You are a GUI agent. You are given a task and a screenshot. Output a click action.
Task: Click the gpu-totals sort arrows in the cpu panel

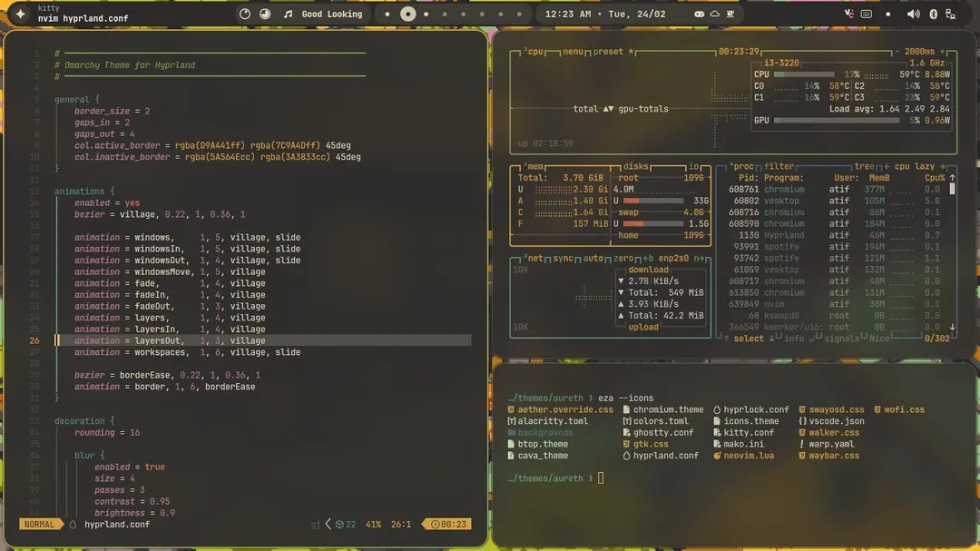(605, 109)
